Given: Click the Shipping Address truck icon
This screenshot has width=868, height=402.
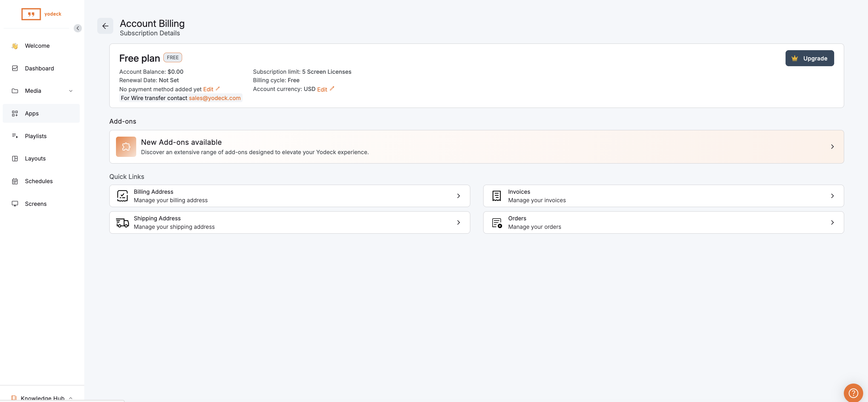Looking at the screenshot, I should 122,222.
